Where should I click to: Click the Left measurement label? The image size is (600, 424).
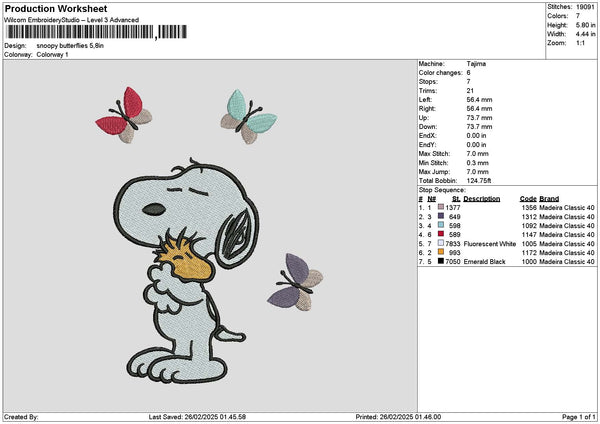[x=425, y=100]
